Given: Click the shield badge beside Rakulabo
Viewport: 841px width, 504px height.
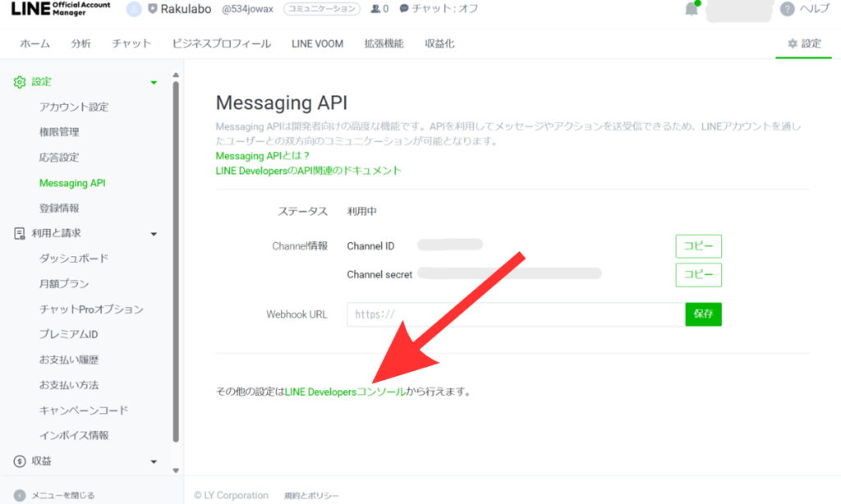Looking at the screenshot, I should [x=152, y=9].
